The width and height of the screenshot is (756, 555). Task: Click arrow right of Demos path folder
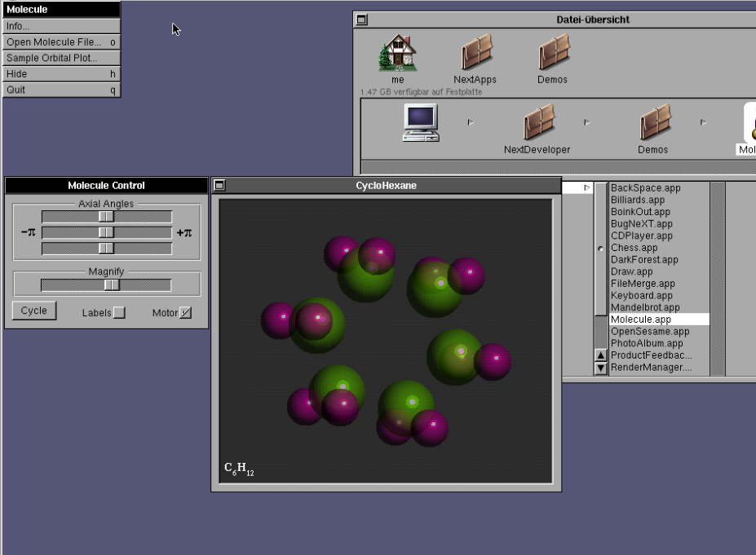point(703,123)
